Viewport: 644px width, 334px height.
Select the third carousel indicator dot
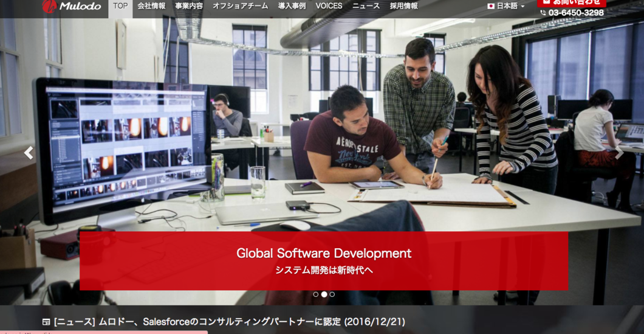(332, 294)
